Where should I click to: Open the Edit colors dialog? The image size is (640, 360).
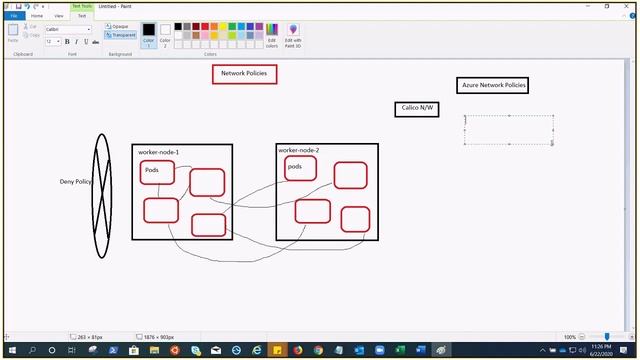pos(272,36)
